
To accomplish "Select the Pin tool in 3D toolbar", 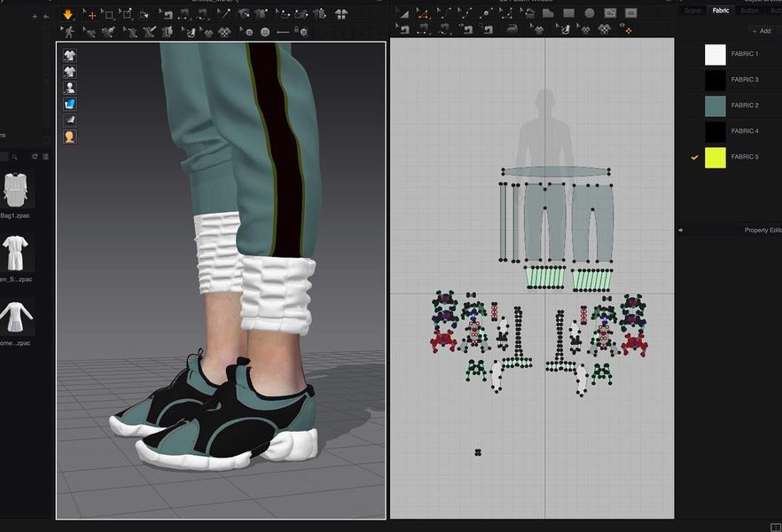I will 223,14.
